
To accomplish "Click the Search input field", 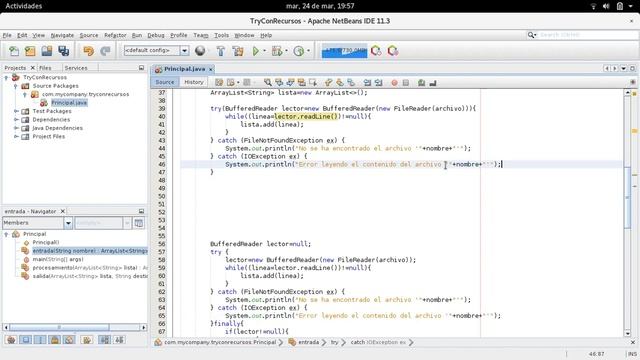I will [x=588, y=35].
